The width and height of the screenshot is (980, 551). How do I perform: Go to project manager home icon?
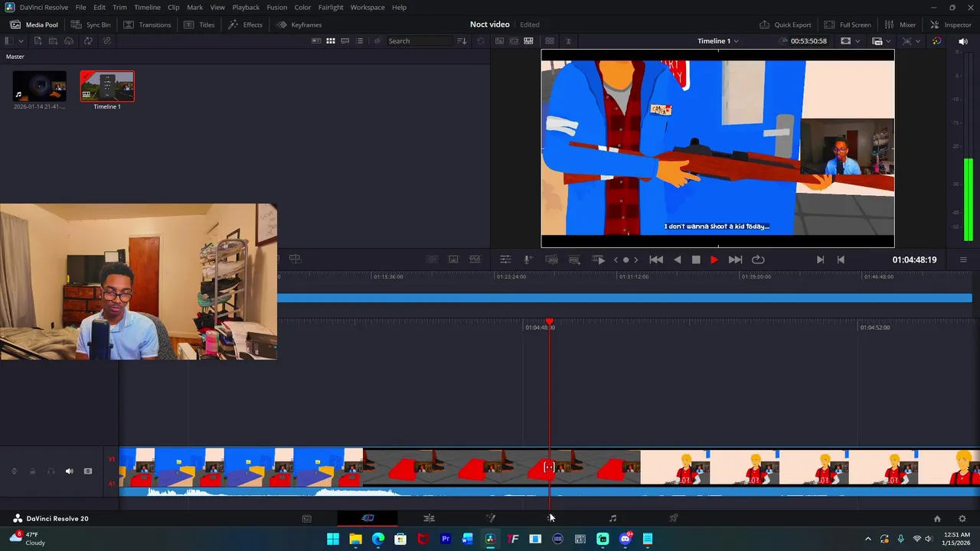point(937,518)
